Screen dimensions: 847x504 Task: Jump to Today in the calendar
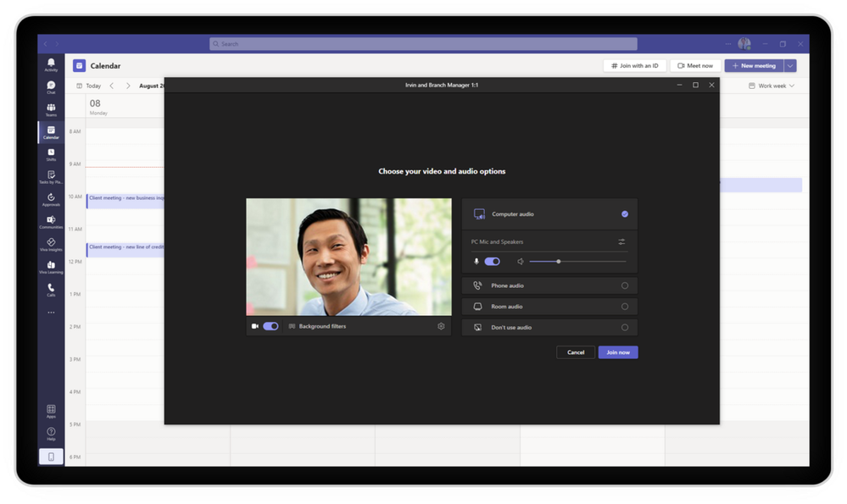coord(88,86)
